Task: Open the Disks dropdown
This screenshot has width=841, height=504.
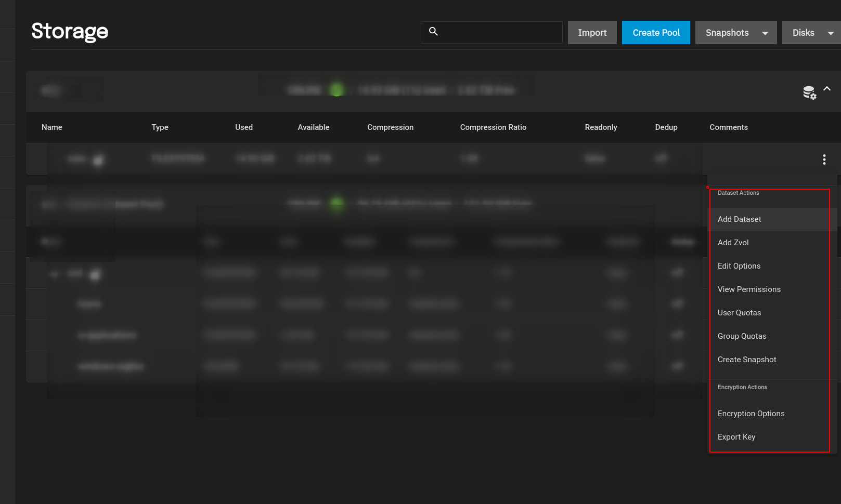Action: [x=811, y=33]
